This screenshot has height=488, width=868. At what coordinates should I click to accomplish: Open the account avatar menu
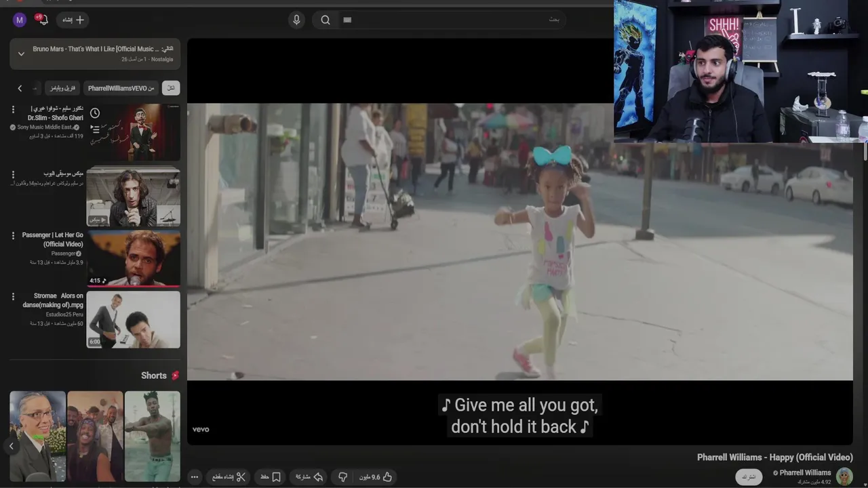pyautogui.click(x=20, y=20)
